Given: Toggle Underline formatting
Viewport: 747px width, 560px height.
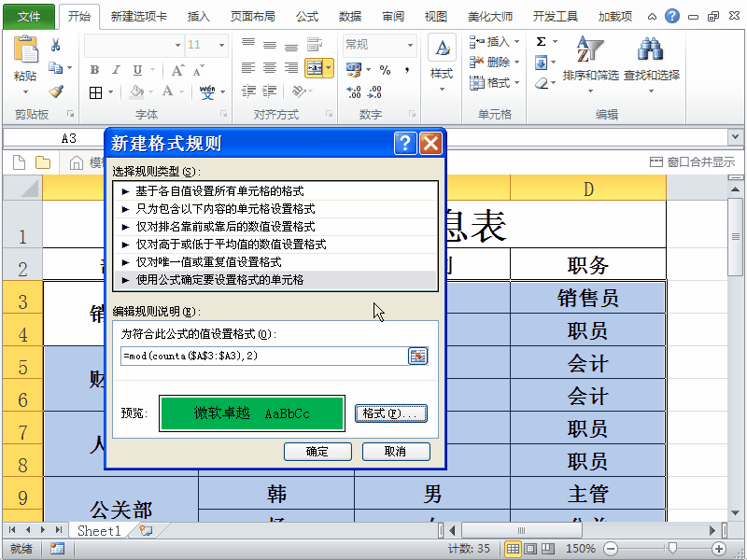Looking at the screenshot, I should click(x=137, y=70).
